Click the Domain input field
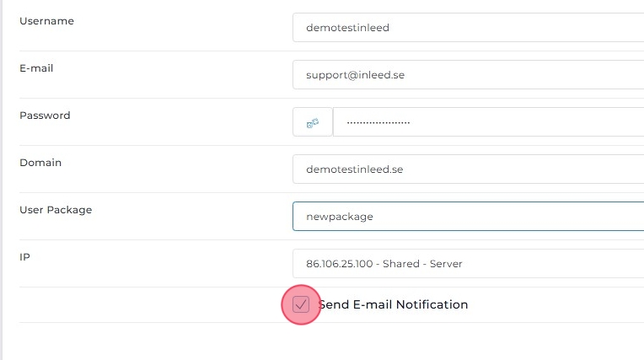 468,169
